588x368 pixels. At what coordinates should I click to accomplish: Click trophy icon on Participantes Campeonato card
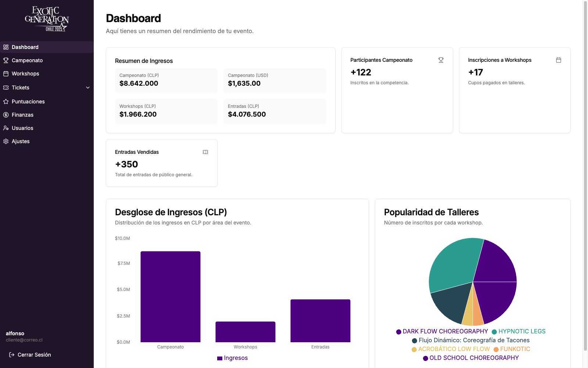pos(441,60)
